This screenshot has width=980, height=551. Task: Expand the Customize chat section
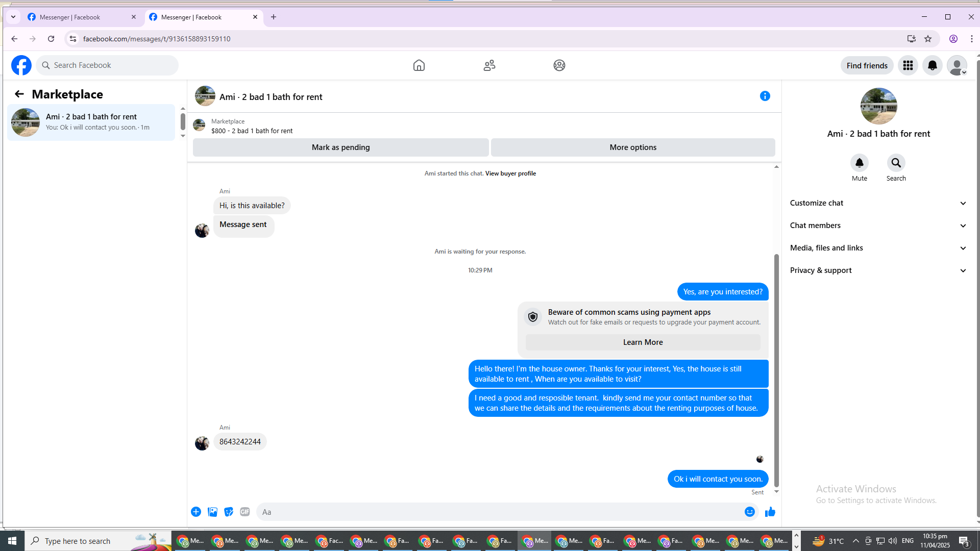pyautogui.click(x=878, y=203)
